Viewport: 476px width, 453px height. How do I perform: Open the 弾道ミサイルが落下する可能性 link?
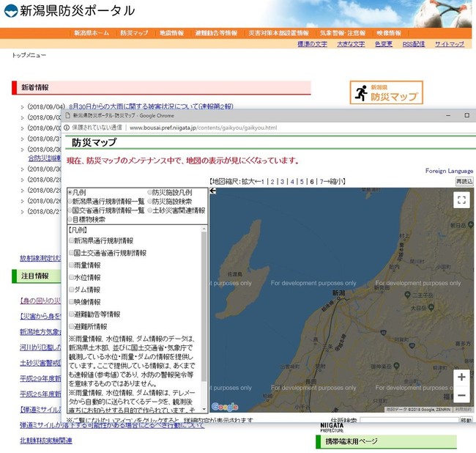pyautogui.click(x=112, y=425)
